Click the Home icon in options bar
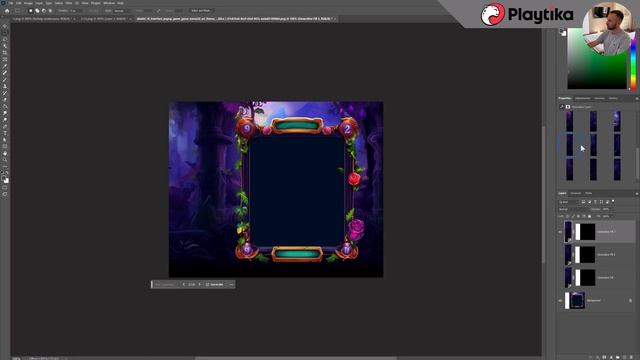 pyautogui.click(x=7, y=11)
